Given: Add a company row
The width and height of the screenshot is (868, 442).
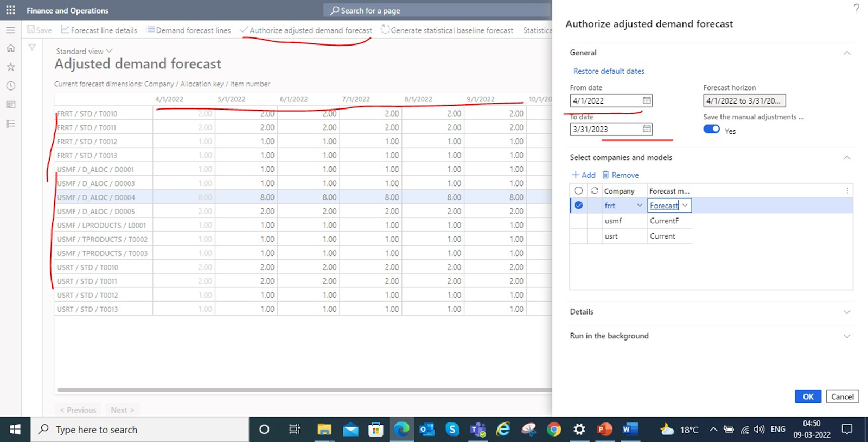Looking at the screenshot, I should pyautogui.click(x=584, y=175).
